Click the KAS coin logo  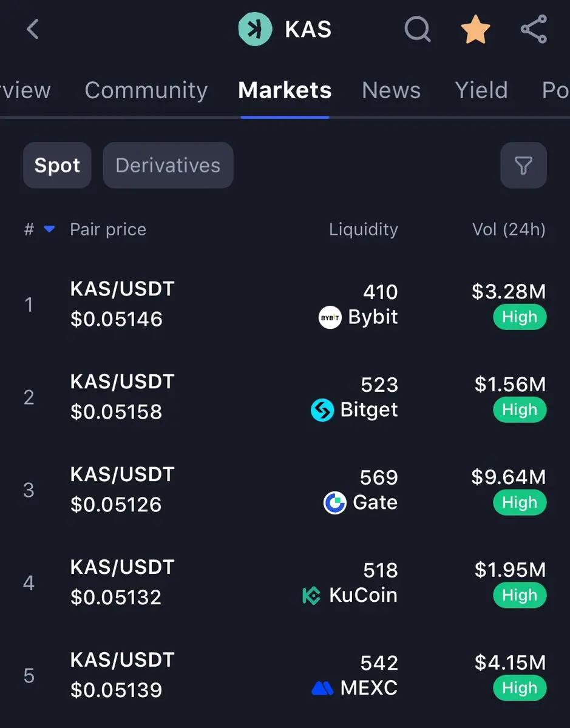click(255, 29)
